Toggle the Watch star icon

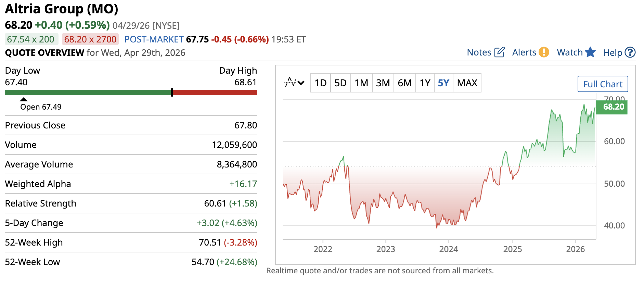tap(590, 52)
